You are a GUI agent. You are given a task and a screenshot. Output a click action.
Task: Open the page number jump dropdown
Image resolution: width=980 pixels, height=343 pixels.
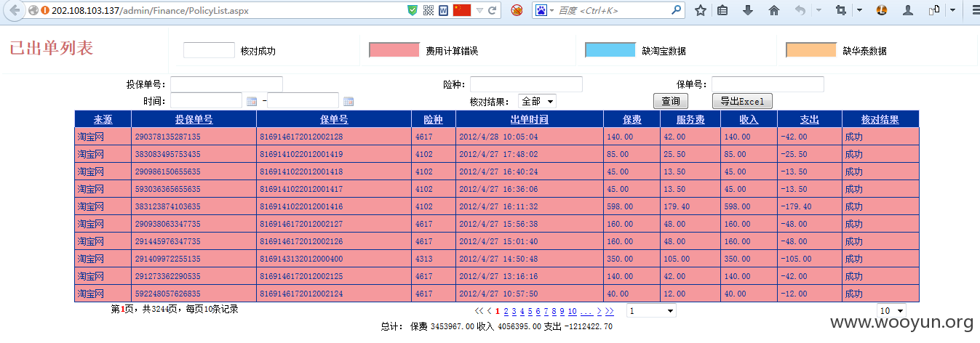[x=651, y=311]
